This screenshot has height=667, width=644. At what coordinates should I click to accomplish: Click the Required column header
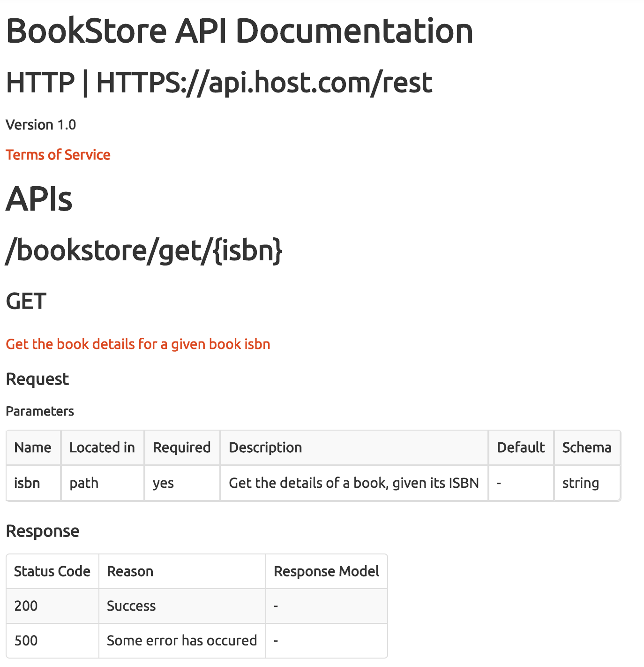[x=182, y=447]
